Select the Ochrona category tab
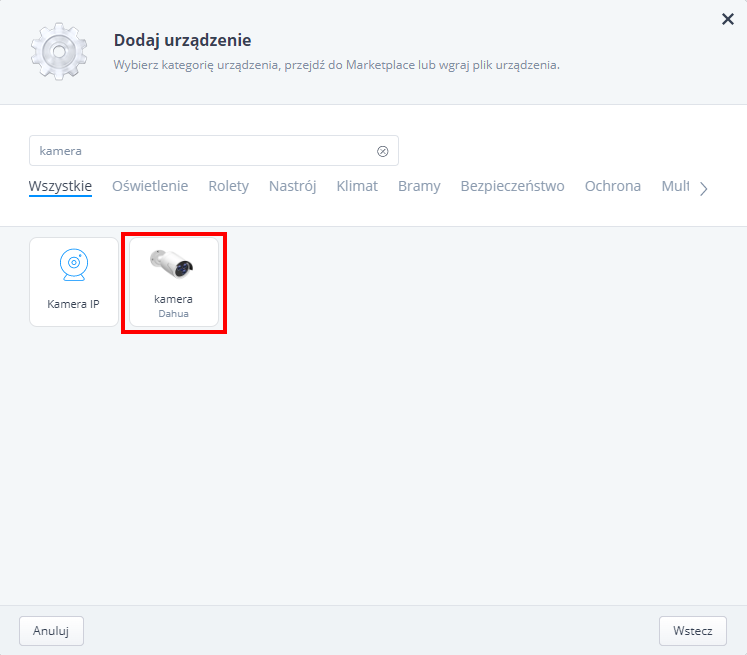 612,186
